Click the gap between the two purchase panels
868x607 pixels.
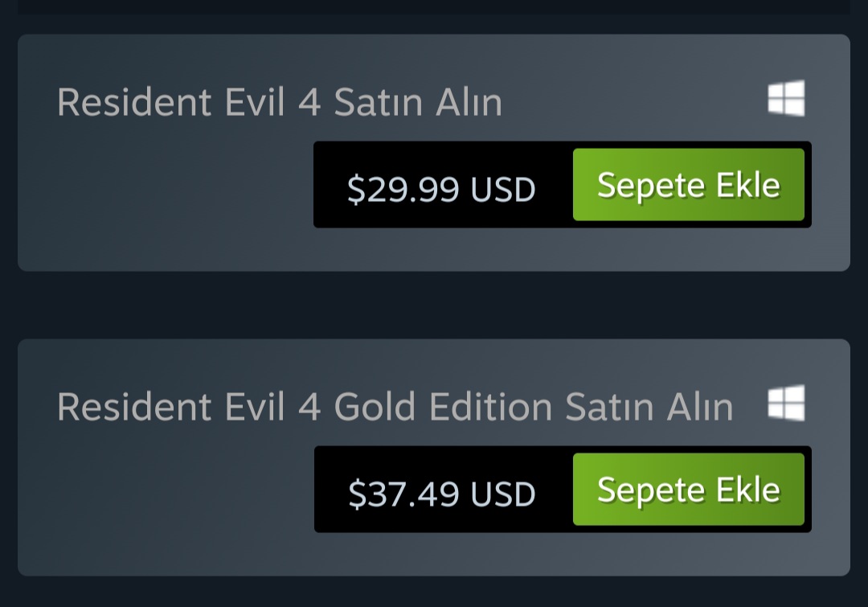[x=434, y=306]
